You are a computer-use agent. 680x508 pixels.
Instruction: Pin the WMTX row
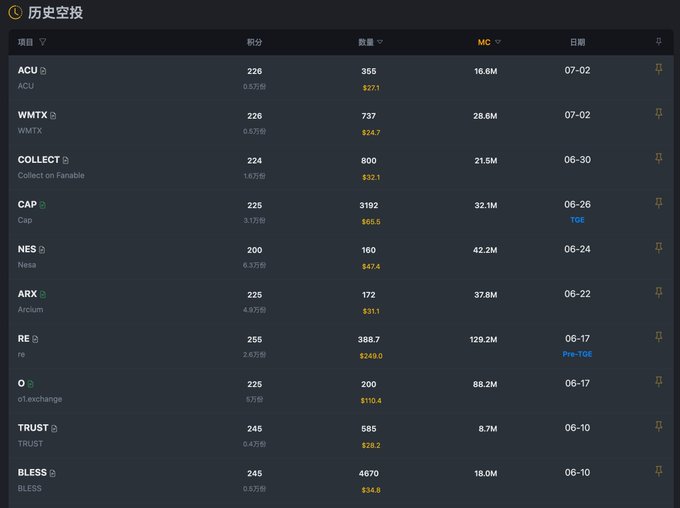coord(658,114)
